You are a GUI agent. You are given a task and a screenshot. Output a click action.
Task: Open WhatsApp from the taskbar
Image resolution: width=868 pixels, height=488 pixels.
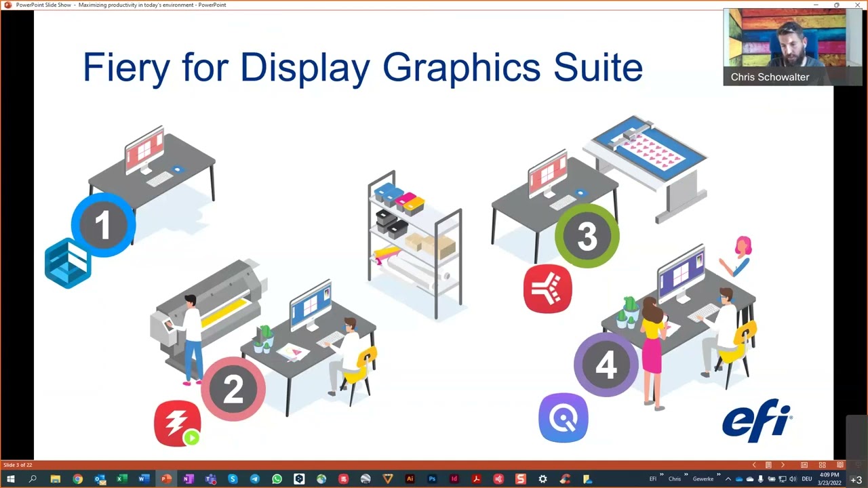click(277, 479)
